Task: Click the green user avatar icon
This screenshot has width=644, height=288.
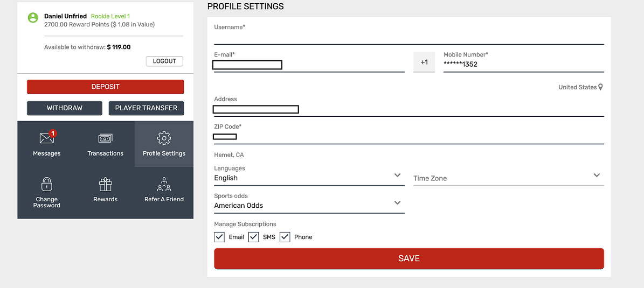Action: click(33, 17)
